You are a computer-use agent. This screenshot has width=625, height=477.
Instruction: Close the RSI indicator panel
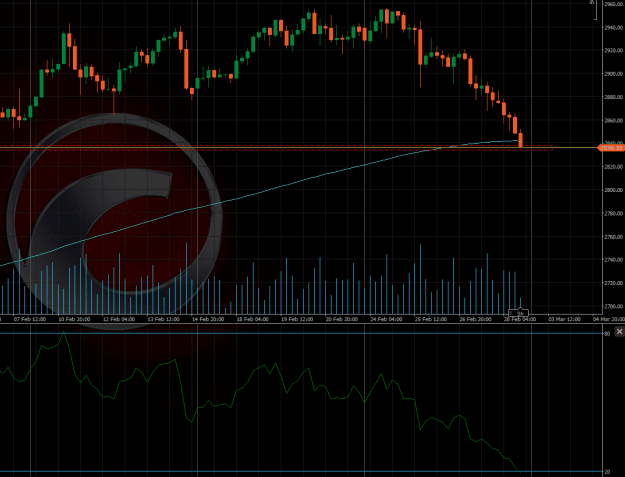pyautogui.click(x=619, y=332)
